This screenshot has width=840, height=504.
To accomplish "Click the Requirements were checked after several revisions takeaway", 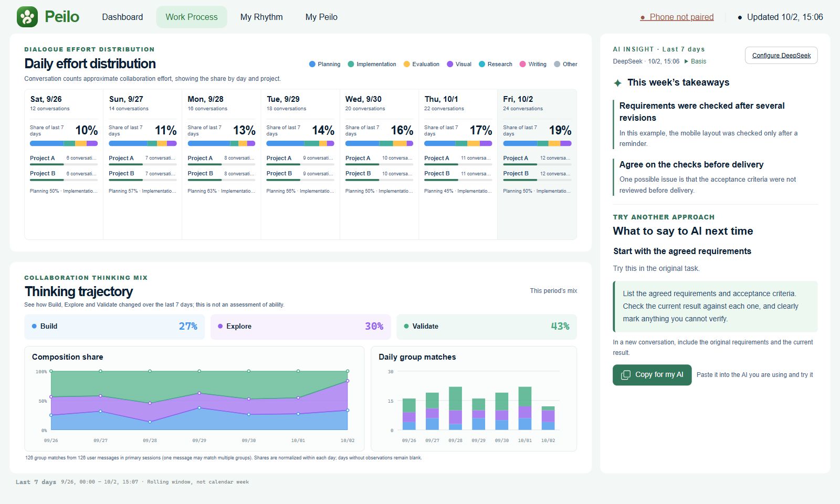I will click(x=715, y=124).
